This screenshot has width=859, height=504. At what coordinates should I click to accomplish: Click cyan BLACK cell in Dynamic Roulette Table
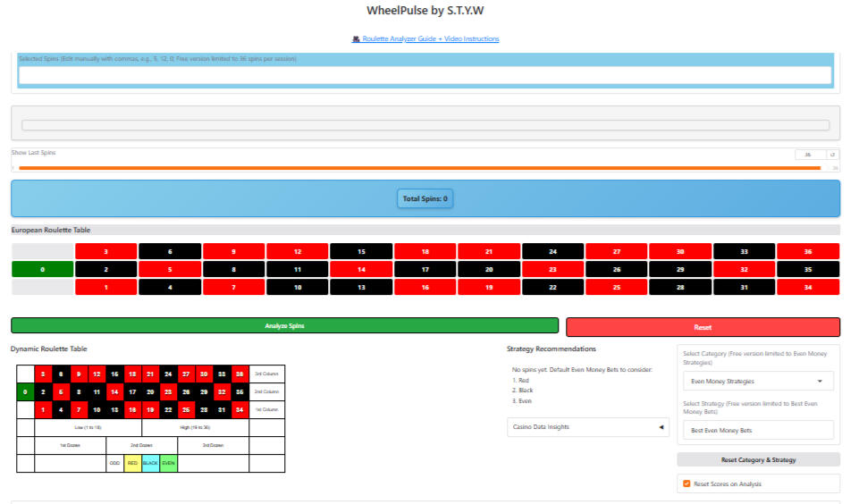(x=150, y=463)
